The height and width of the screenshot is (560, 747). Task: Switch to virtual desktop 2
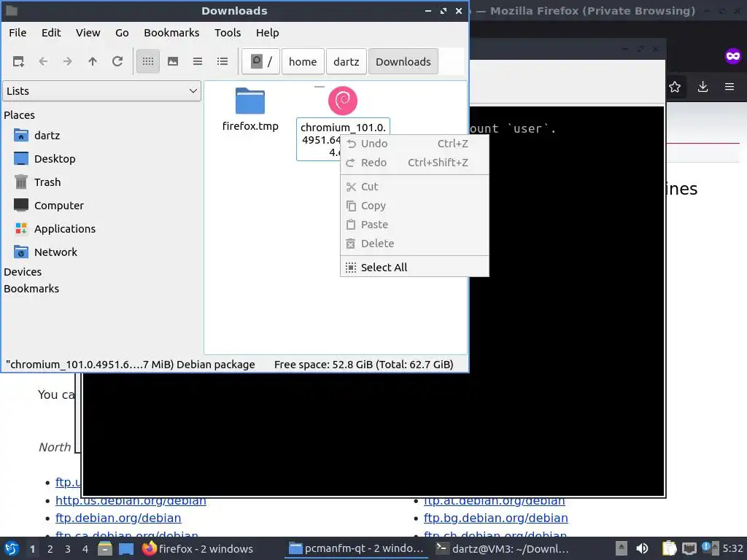point(50,549)
